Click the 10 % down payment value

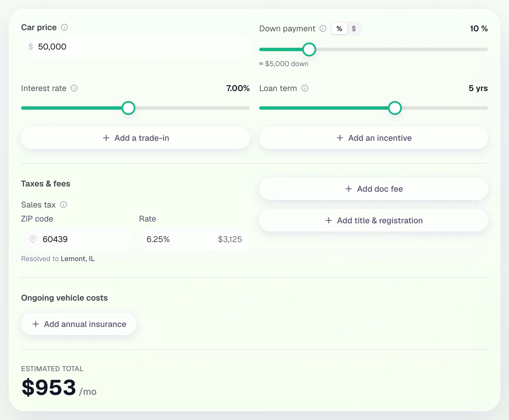[x=479, y=28]
